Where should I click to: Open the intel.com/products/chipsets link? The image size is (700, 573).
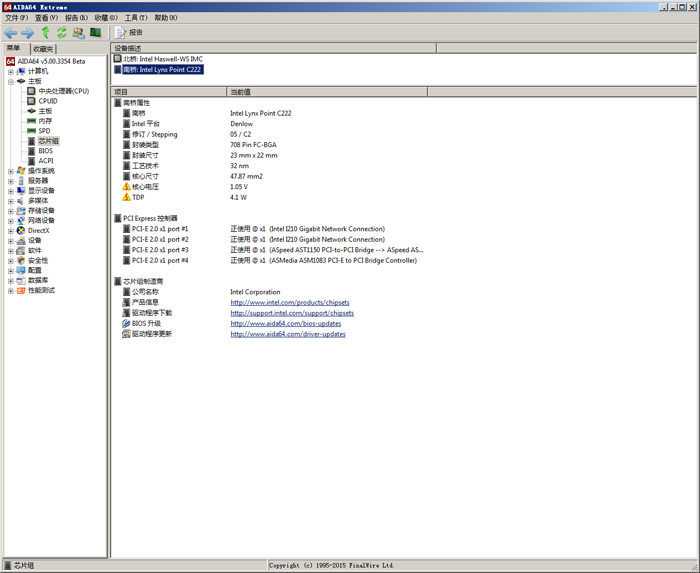[290, 303]
